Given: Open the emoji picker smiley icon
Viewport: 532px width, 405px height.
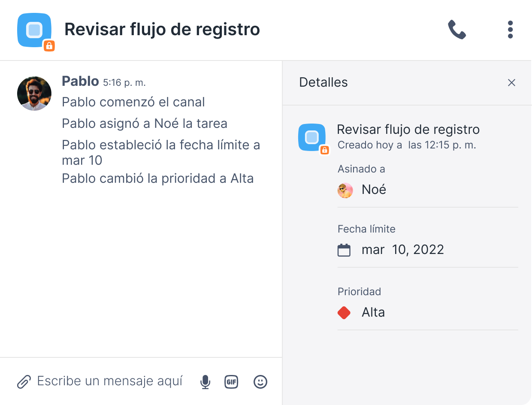Looking at the screenshot, I should 260,381.
